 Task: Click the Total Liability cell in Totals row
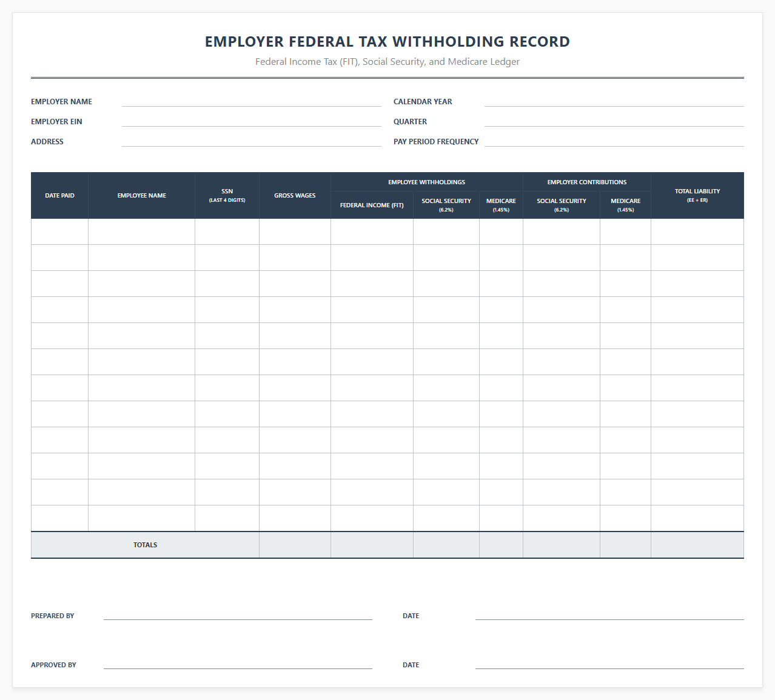(697, 545)
